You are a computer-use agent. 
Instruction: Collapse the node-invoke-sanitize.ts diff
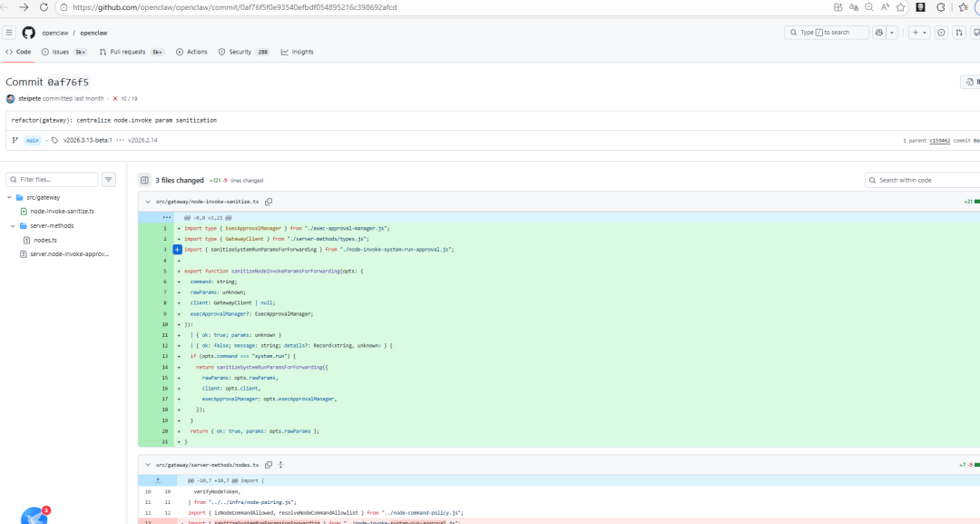click(147, 202)
